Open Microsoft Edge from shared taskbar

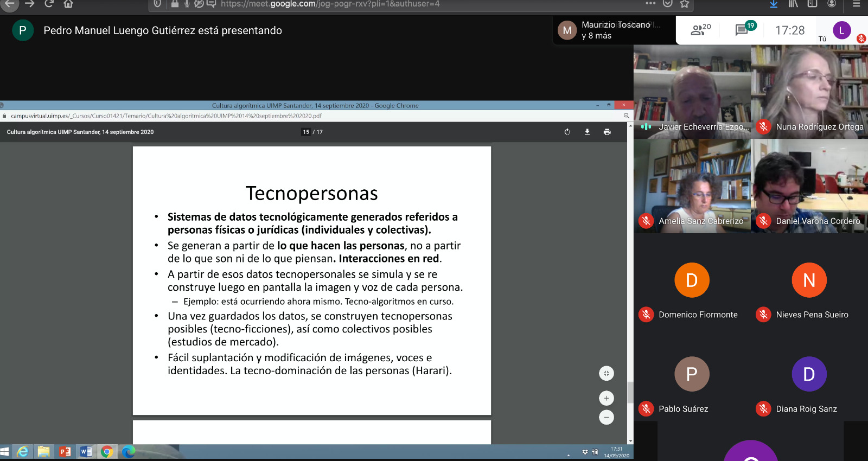point(128,451)
